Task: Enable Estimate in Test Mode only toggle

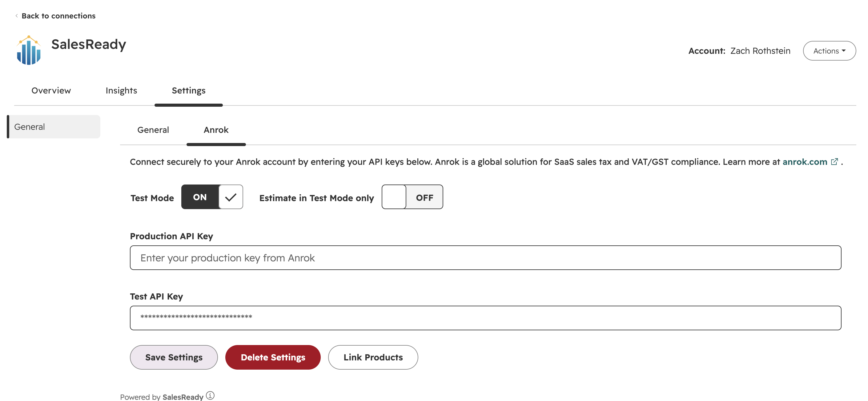Action: pos(412,197)
